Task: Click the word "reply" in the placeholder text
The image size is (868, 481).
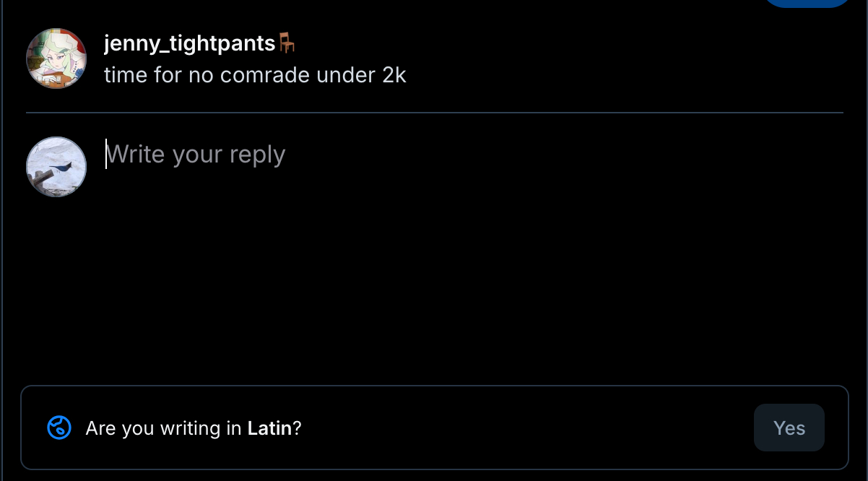Action: point(257,155)
